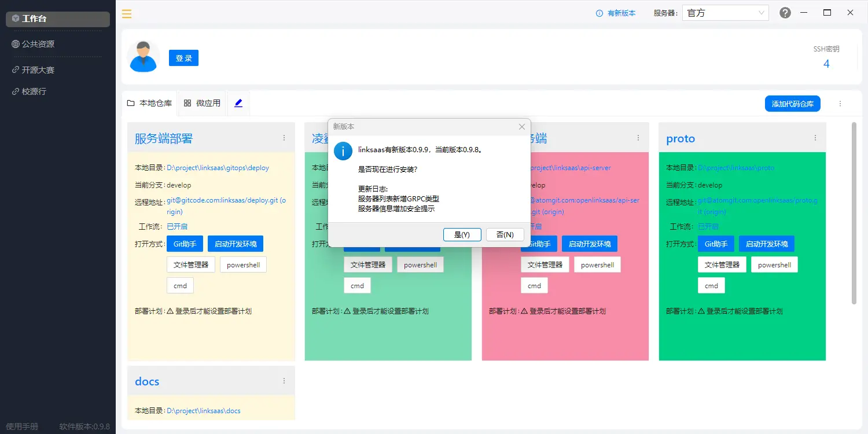Click Git助手 in proto card
Screen dimensions: 868x434
click(x=716, y=244)
